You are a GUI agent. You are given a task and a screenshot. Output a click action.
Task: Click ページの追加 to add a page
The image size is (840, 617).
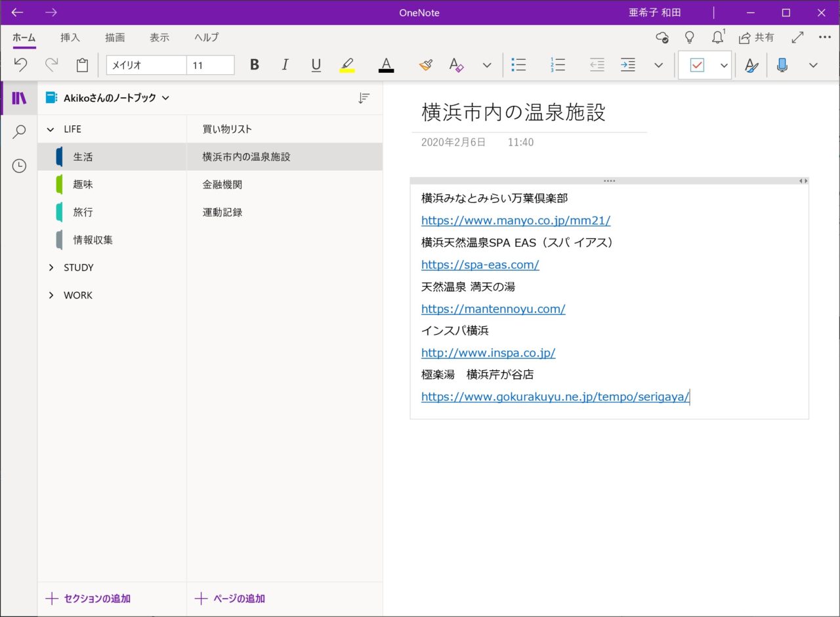pyautogui.click(x=230, y=599)
